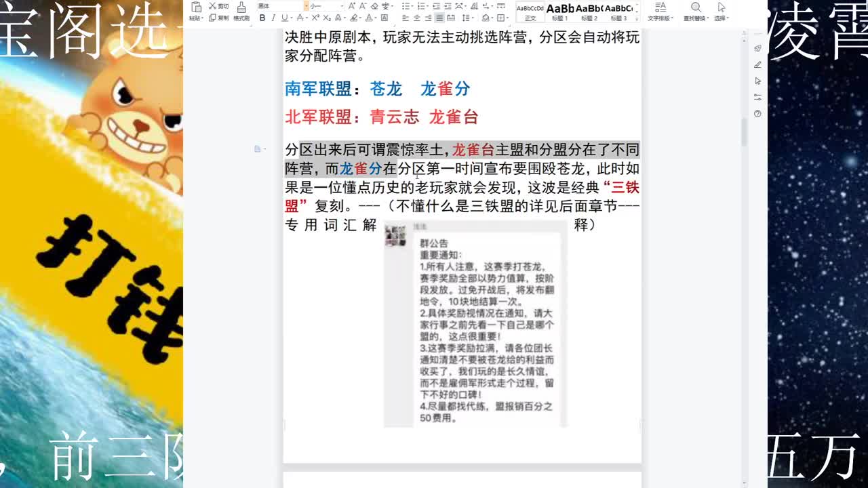The width and height of the screenshot is (868, 488).
Task: Apply the 正文 body text style
Action: (x=530, y=12)
